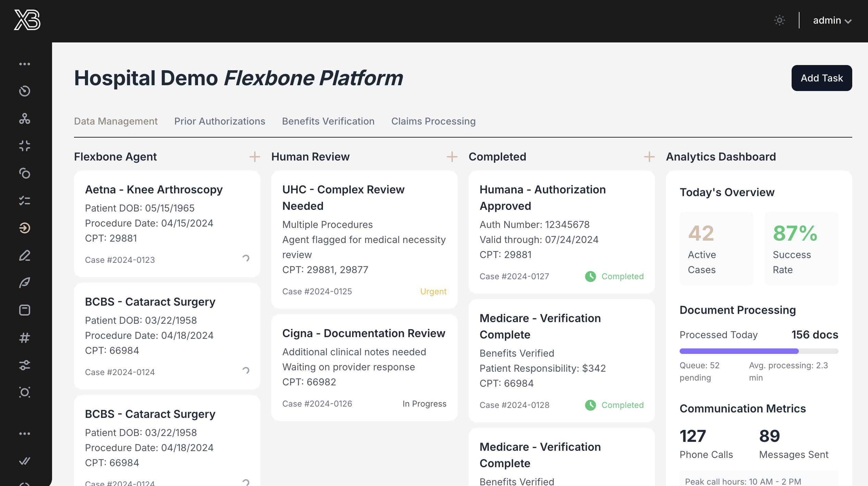Add card to Flexbone Agent column

tap(255, 157)
